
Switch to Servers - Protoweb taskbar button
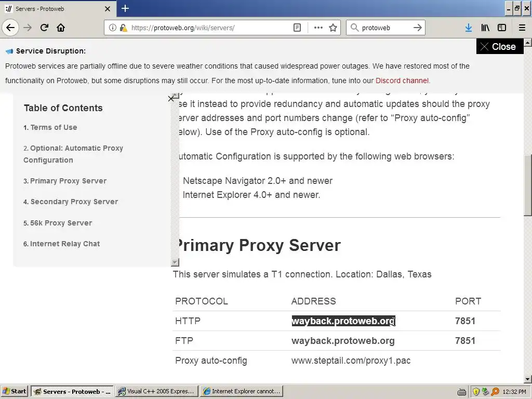click(72, 391)
